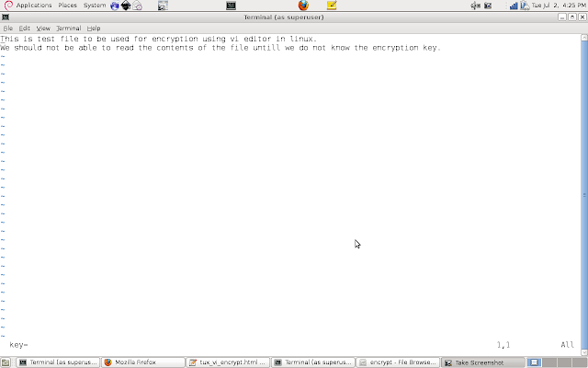The image size is (588, 368).
Task: Launch the globe web browser icon in top panel
Action: pos(114,6)
